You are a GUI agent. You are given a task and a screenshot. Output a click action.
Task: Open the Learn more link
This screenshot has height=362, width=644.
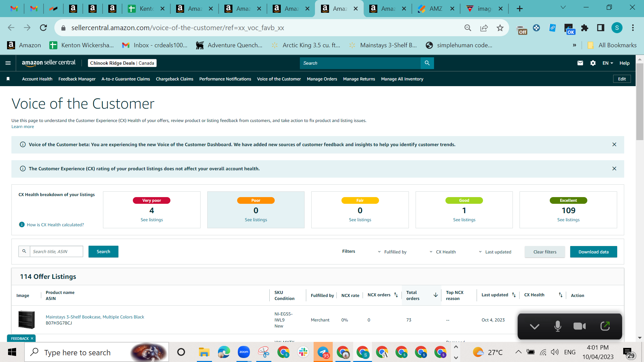(x=22, y=126)
